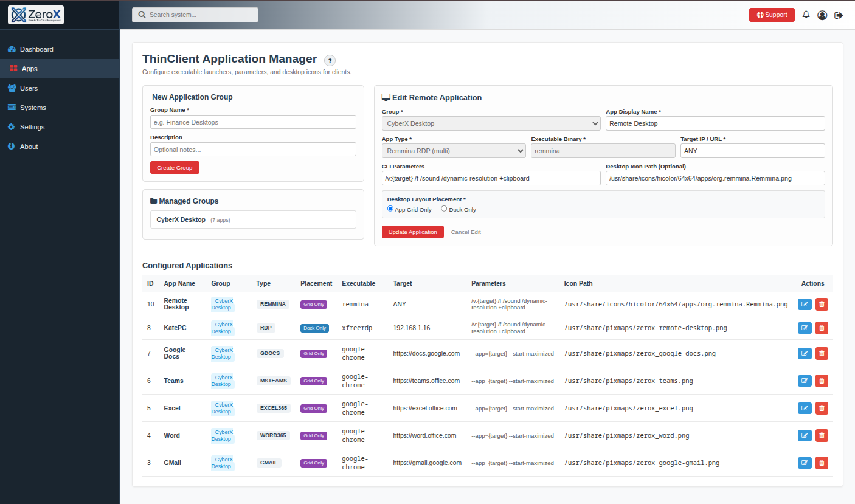Edit the Excel application
The image size is (855, 504).
pyautogui.click(x=805, y=408)
